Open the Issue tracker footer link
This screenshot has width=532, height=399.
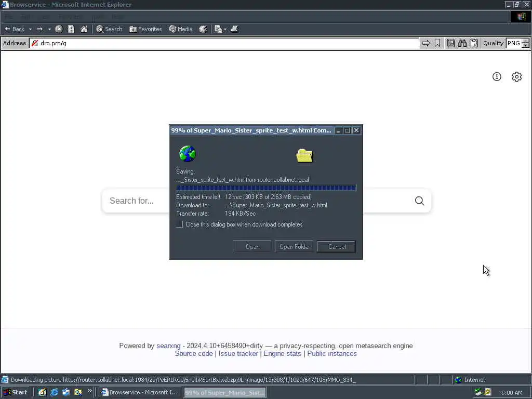[238, 353]
